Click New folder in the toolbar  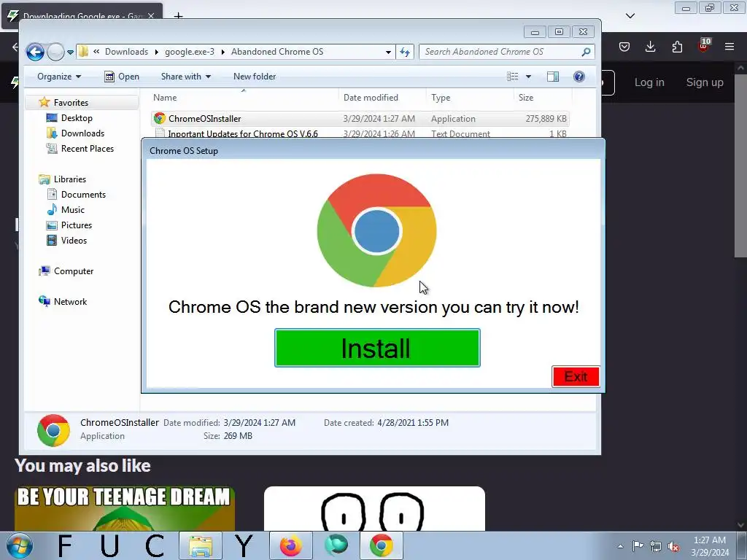255,76
